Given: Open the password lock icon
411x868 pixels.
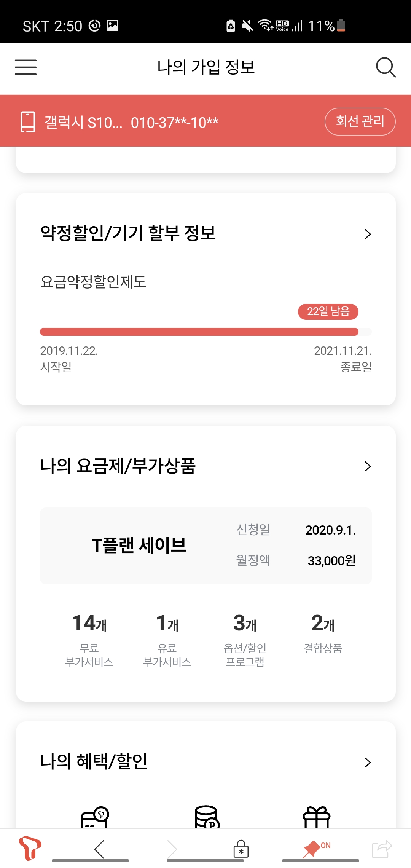Looking at the screenshot, I should click(x=241, y=849).
